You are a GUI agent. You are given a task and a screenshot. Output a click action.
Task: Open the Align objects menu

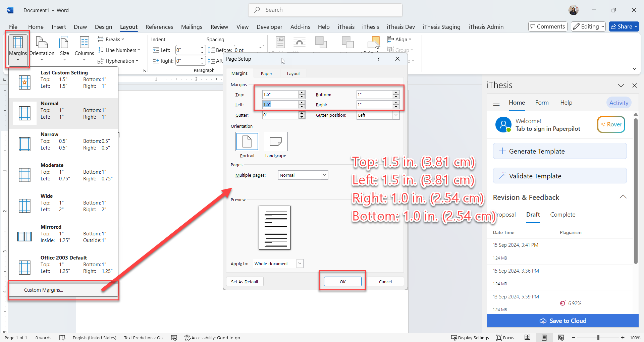[399, 40]
